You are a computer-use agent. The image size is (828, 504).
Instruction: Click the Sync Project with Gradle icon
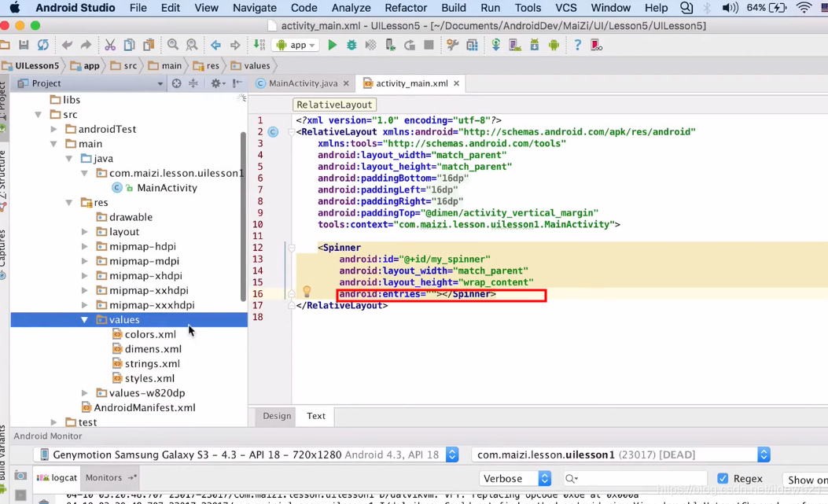pos(496,46)
